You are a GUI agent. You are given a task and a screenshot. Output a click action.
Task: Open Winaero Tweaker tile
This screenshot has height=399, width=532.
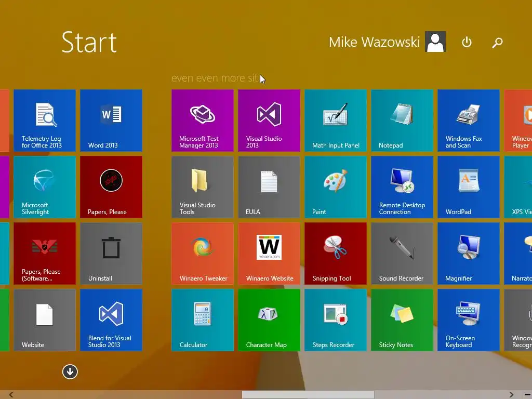click(203, 254)
